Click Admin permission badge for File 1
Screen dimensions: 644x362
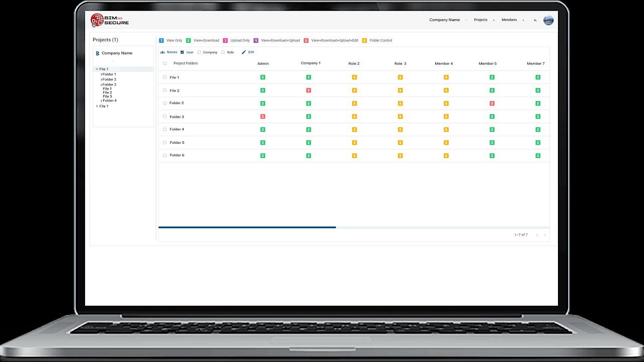[263, 77]
